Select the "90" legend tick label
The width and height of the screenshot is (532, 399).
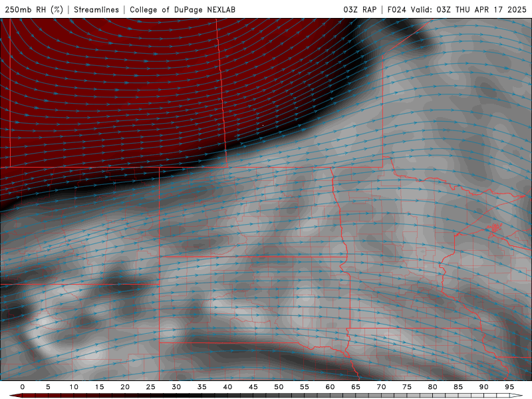click(x=483, y=387)
